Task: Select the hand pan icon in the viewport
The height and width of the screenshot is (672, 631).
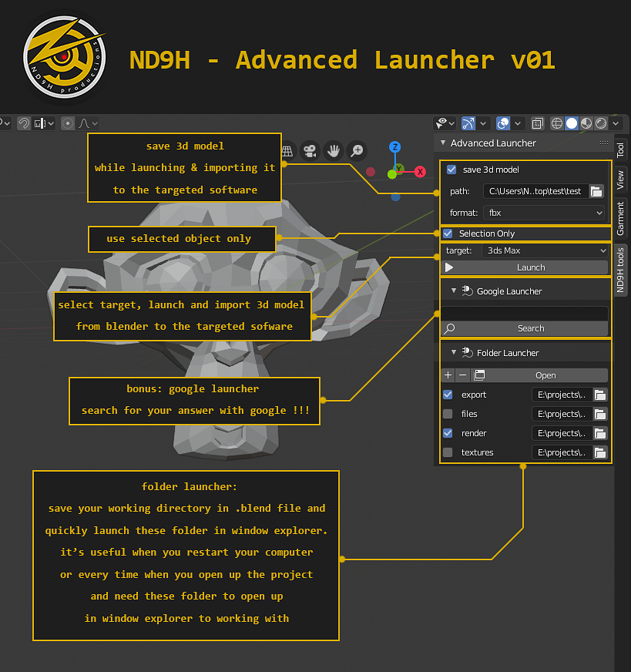Action: click(335, 151)
